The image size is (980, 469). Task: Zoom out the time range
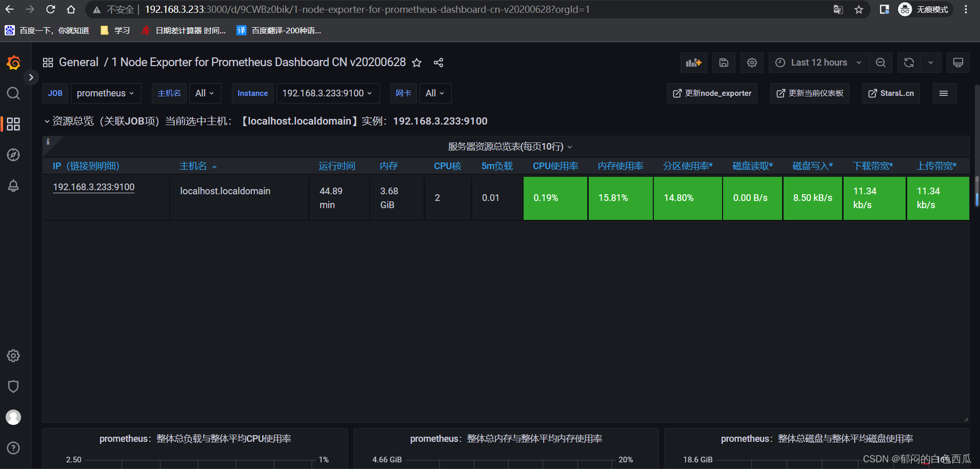point(881,63)
